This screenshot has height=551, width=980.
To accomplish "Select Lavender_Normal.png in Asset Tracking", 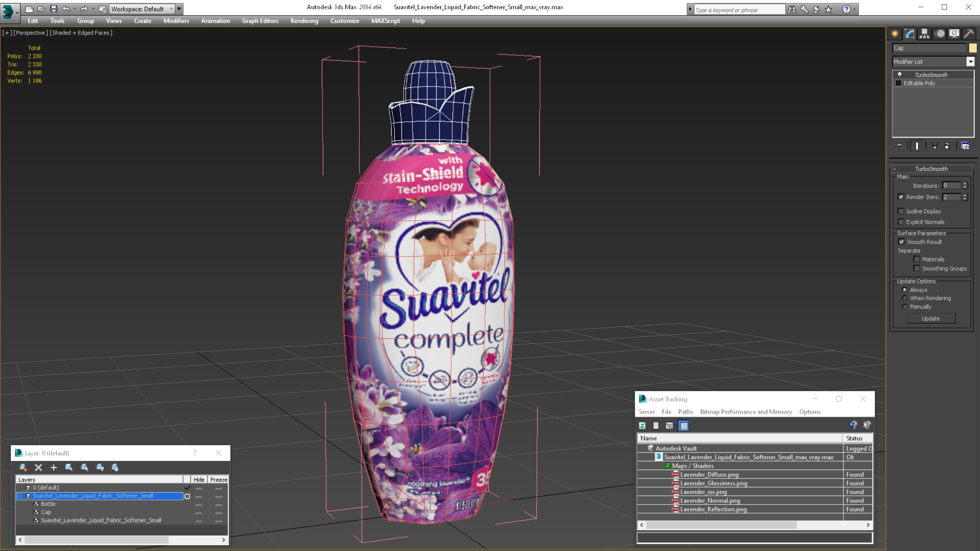I will (710, 500).
